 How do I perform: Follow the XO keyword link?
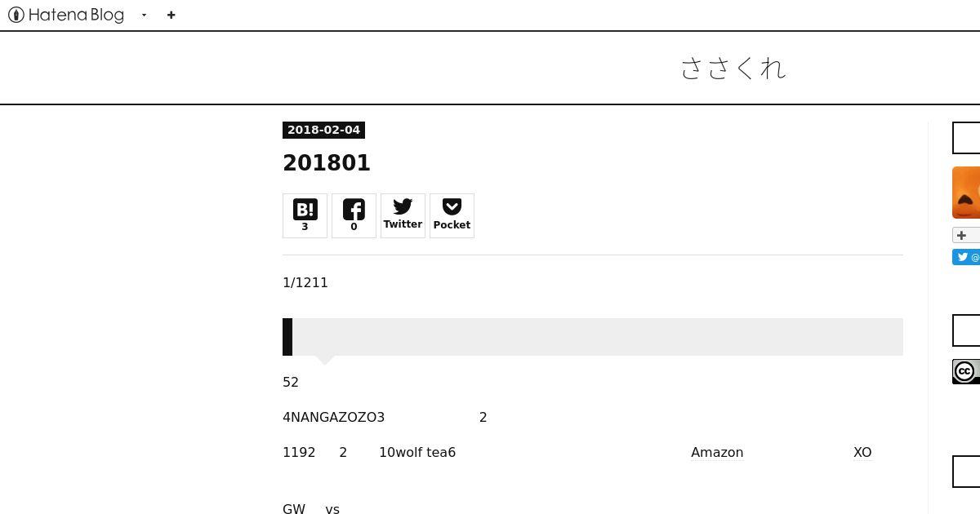862,452
